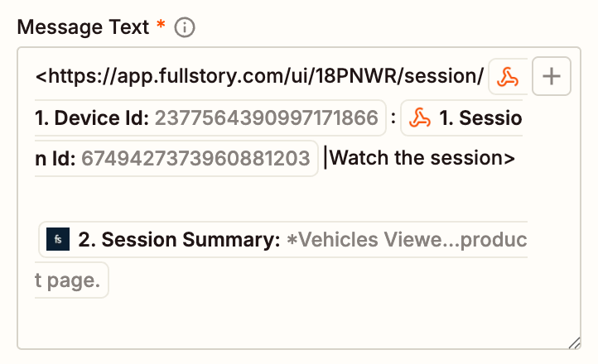Click the "Message Text" field label
Screen dimensions: 598x364
coord(83,26)
